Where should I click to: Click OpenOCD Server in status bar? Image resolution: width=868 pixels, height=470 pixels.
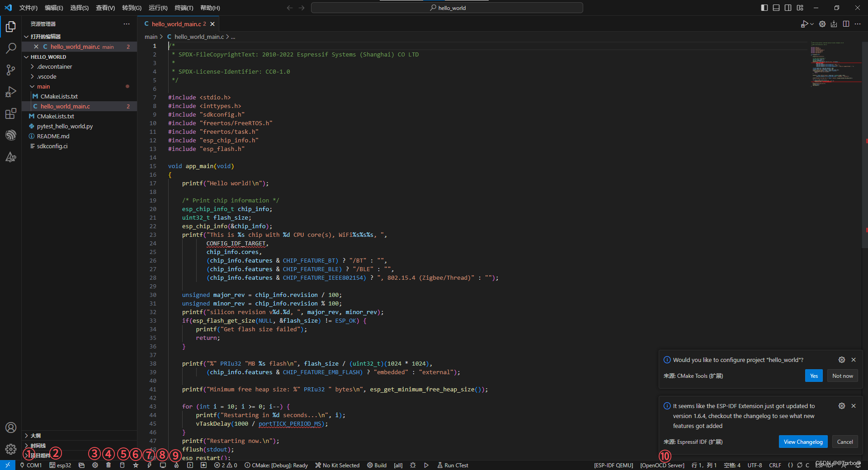click(662, 465)
